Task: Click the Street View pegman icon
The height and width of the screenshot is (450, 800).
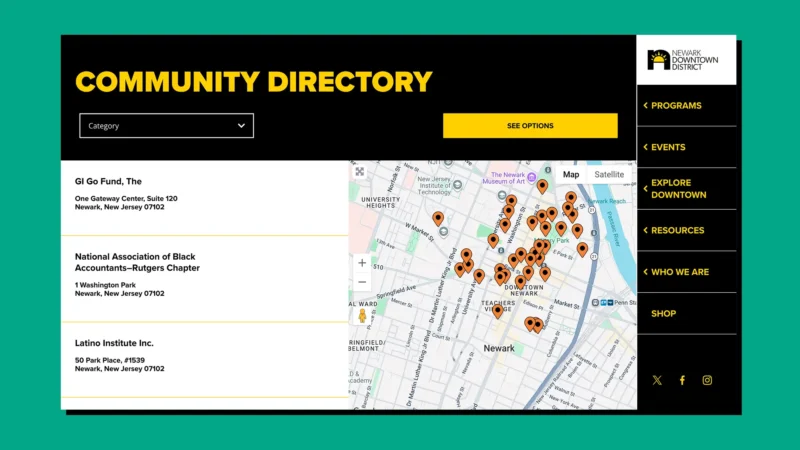Action: click(x=362, y=316)
